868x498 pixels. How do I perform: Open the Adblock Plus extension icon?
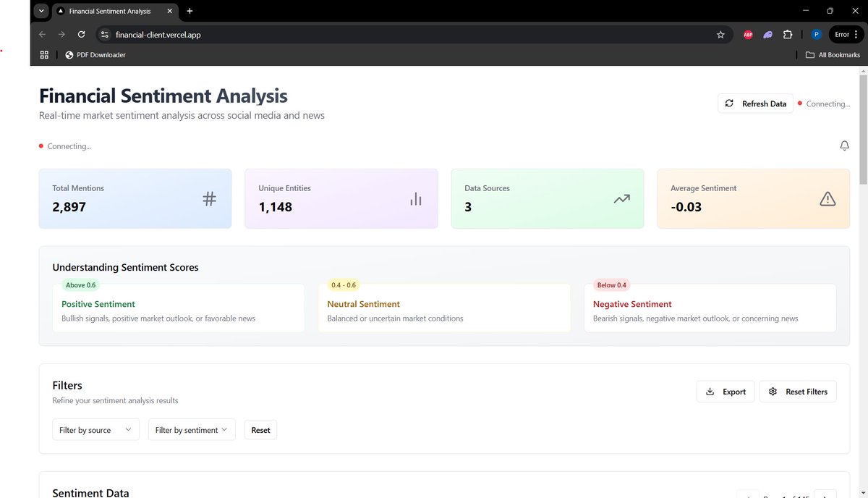[748, 34]
